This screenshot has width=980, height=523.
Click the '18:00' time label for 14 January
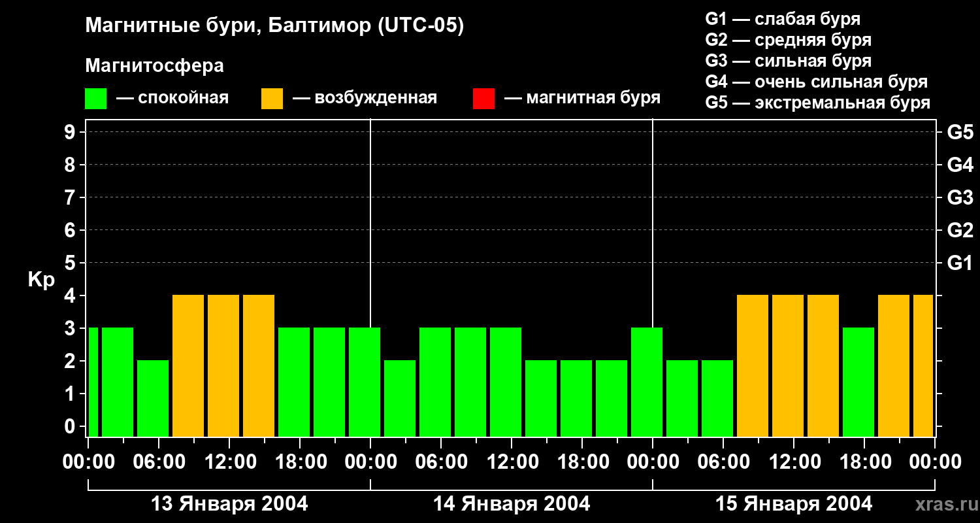click(582, 462)
